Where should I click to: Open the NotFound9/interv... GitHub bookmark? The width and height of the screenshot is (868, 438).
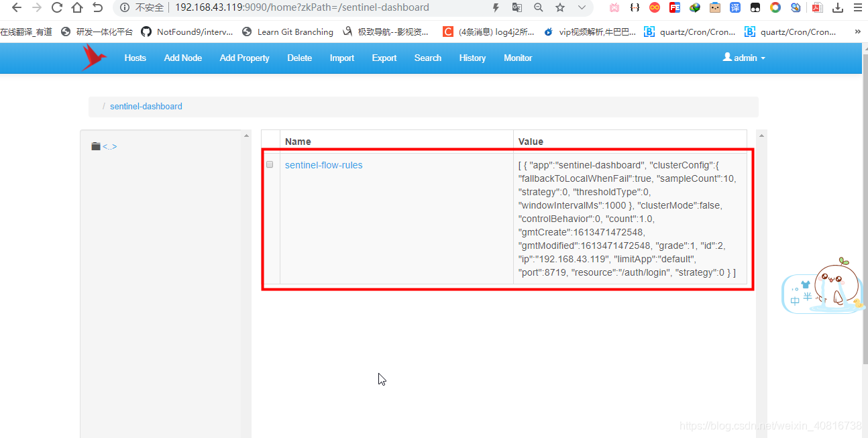pyautogui.click(x=187, y=32)
